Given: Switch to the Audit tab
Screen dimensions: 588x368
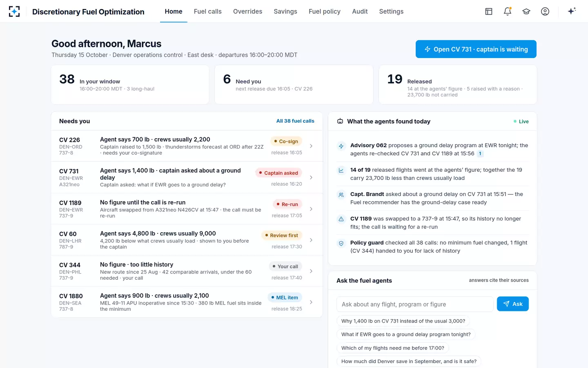Looking at the screenshot, I should (x=360, y=11).
